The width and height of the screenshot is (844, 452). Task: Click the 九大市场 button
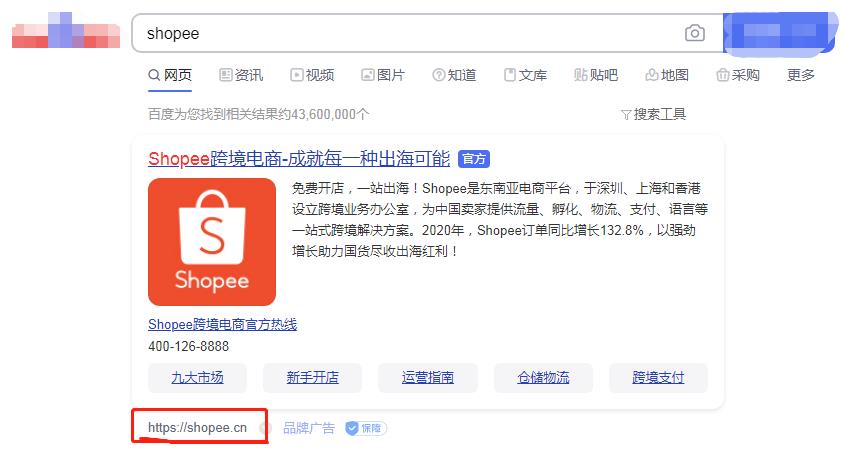197,378
